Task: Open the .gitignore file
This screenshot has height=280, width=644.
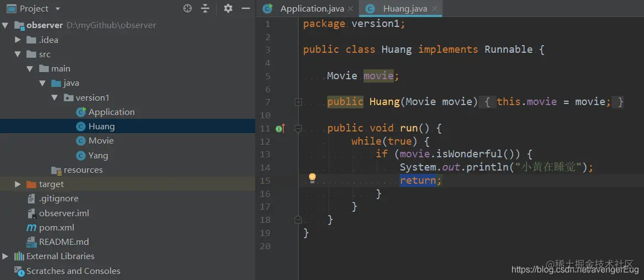Action: 59,198
